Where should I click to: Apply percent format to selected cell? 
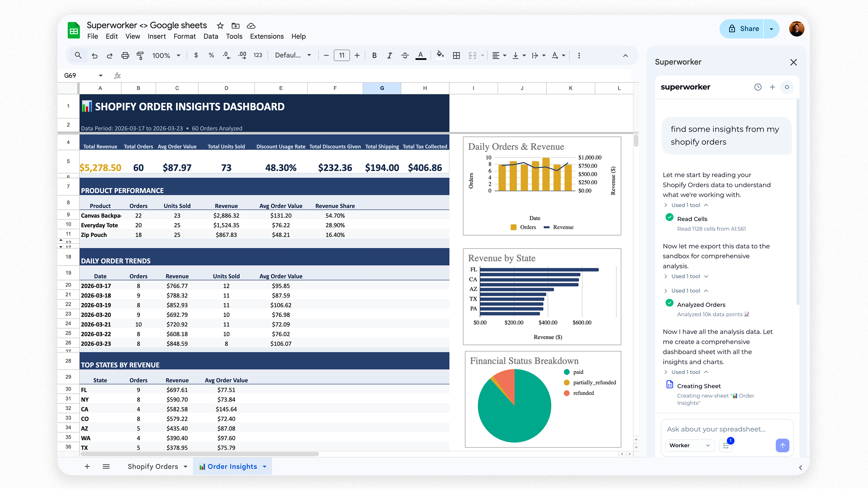[x=211, y=55]
